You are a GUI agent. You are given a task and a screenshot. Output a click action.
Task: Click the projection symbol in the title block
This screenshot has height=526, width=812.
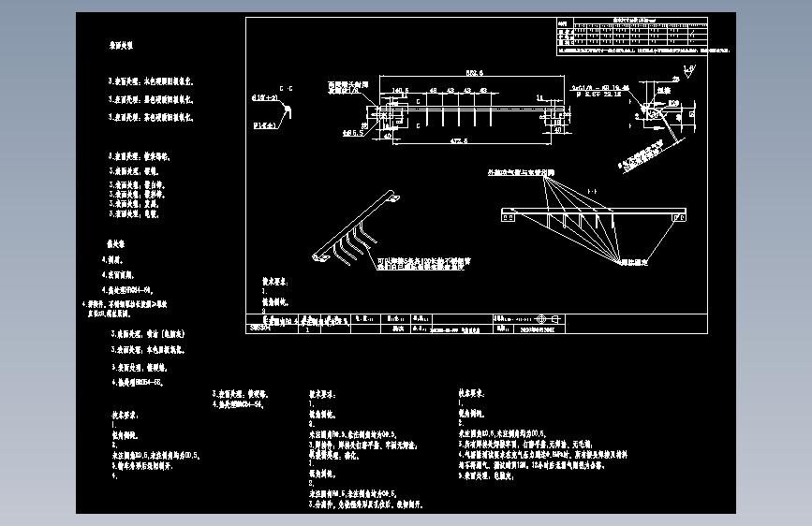pyautogui.click(x=548, y=319)
